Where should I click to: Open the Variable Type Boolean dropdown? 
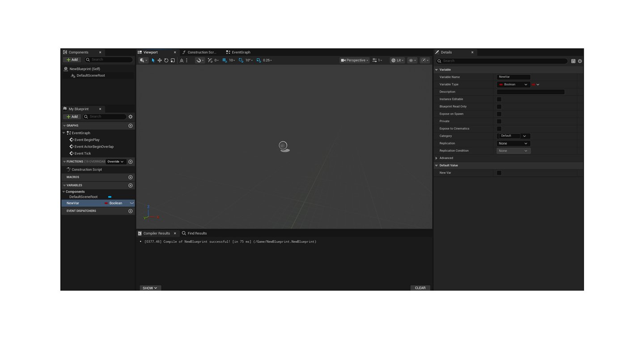coord(513,85)
